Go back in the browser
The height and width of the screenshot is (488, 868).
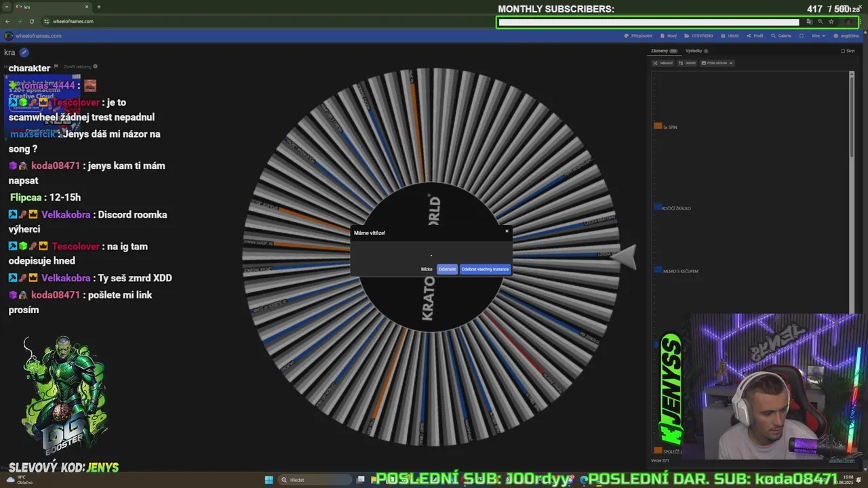7,21
